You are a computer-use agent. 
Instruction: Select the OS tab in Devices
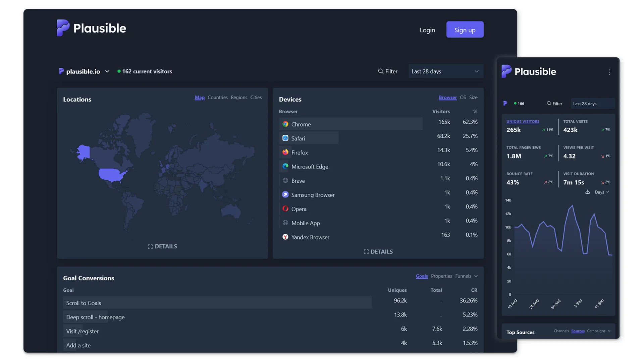(463, 98)
